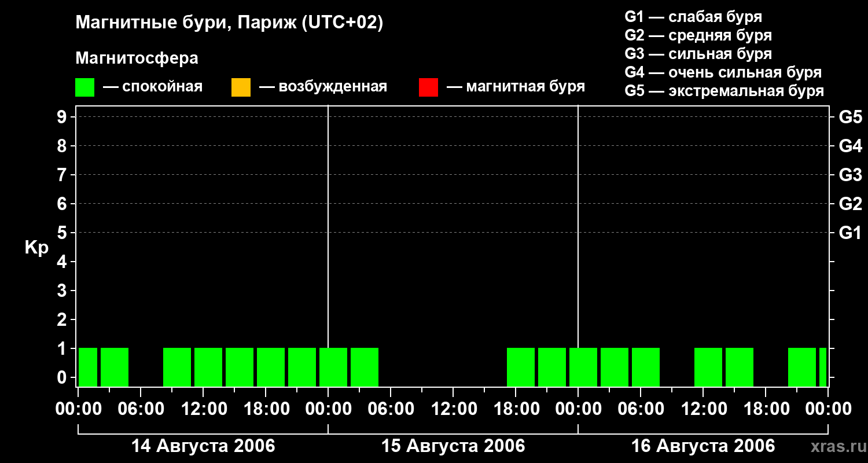Select the '— магнитная буря' legend label
The height and width of the screenshot is (463, 868).
[x=516, y=87]
